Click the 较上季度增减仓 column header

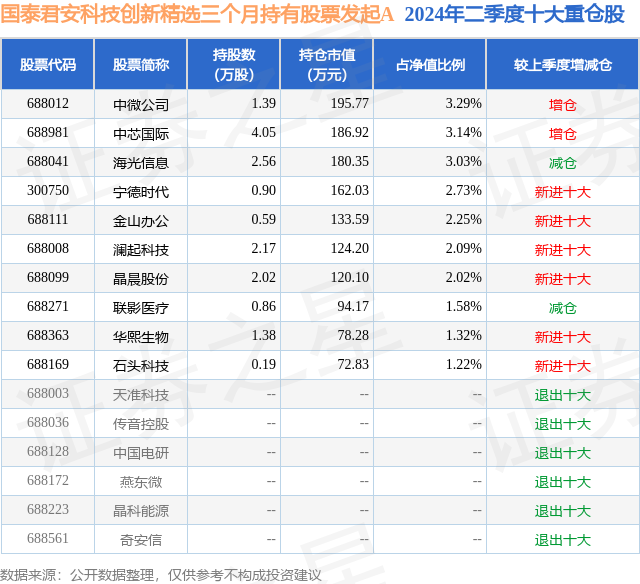coord(563,64)
